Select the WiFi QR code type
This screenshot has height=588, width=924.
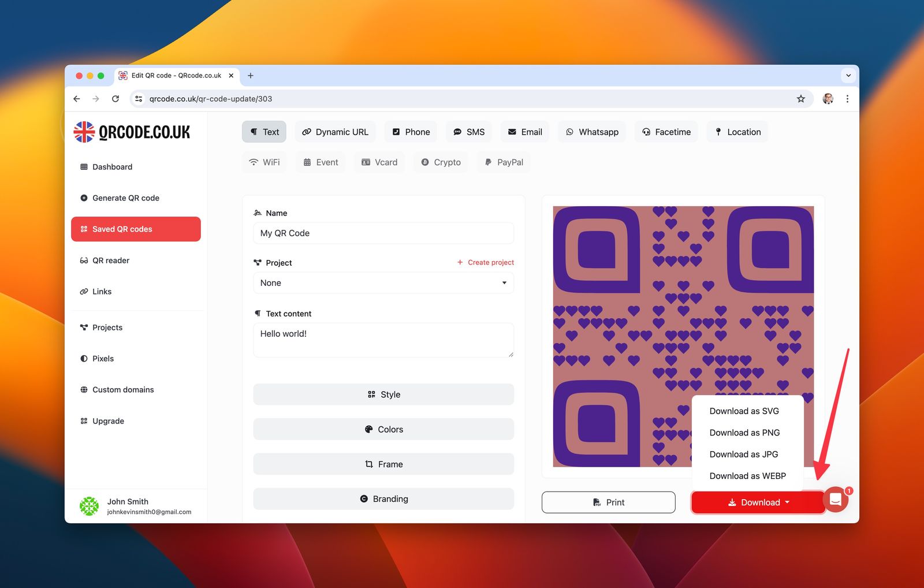[264, 162]
